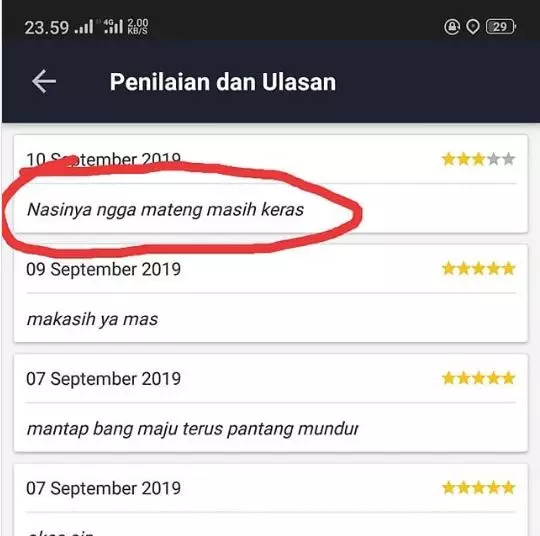Select the 10 September 2019 date label
This screenshot has height=536, width=540.
pyautogui.click(x=103, y=159)
